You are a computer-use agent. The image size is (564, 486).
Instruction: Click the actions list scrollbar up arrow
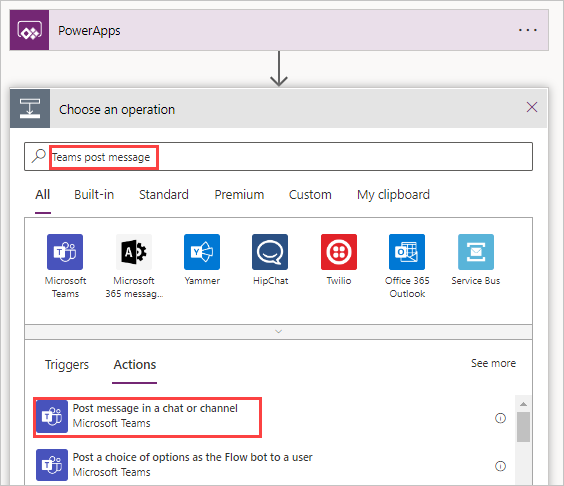pos(523,404)
